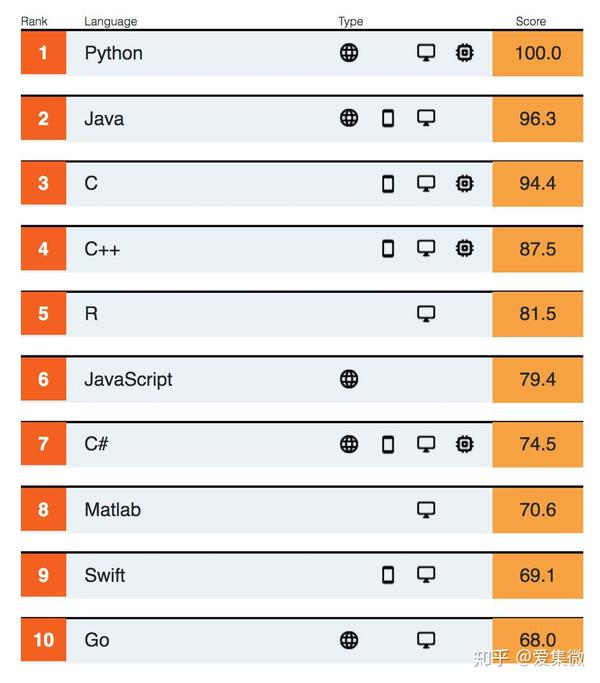Click the embedded chip icon in Python row

[x=464, y=53]
